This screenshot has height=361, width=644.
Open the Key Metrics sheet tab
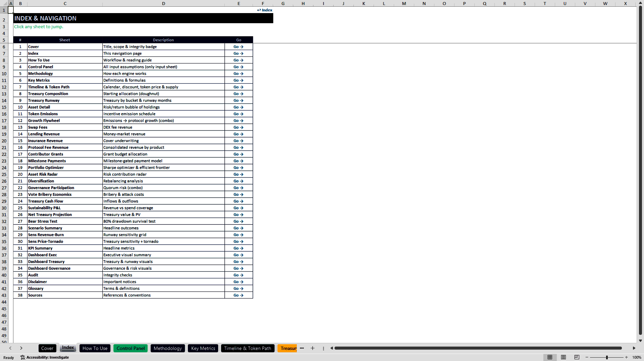(203, 348)
